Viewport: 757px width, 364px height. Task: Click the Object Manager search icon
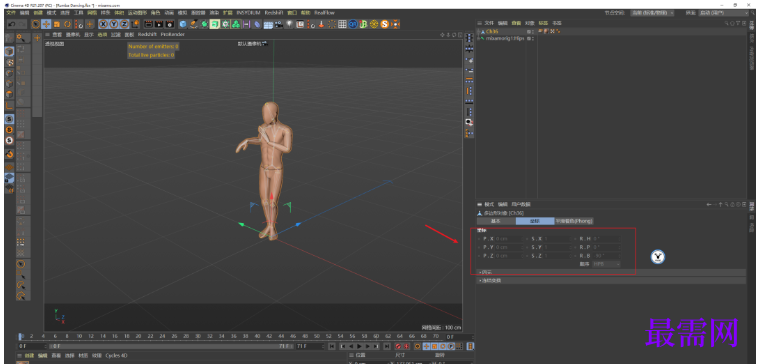click(726, 23)
